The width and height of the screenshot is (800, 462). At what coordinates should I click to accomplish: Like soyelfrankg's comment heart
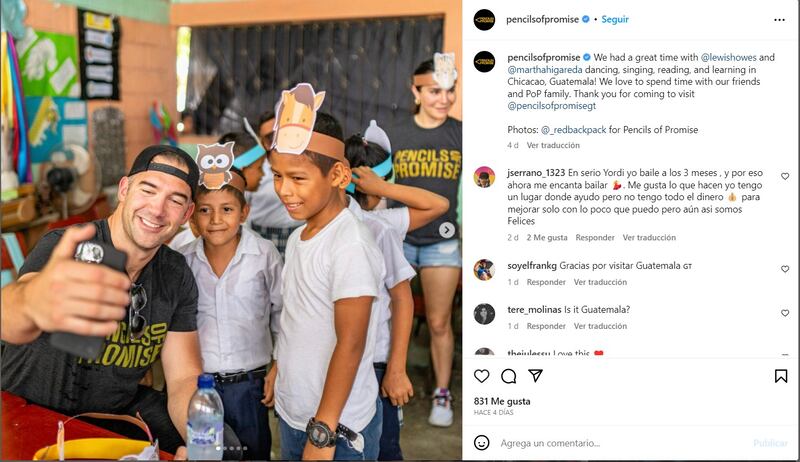(785, 269)
